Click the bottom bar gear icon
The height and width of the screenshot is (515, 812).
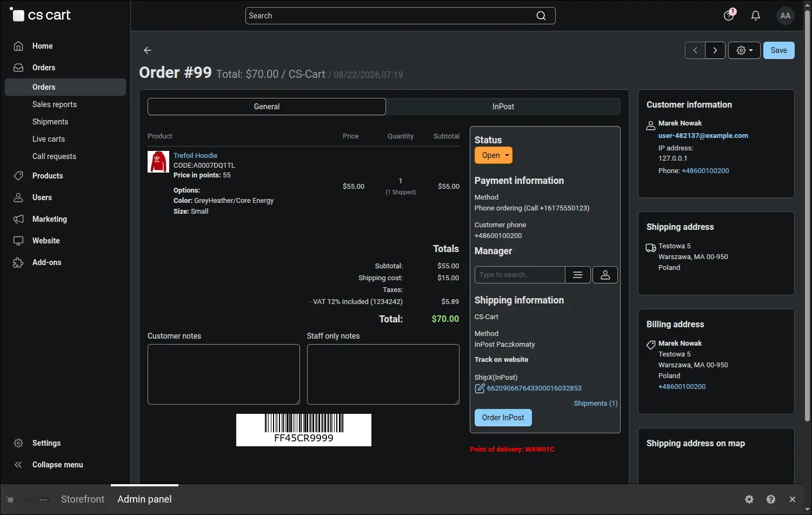tap(749, 499)
